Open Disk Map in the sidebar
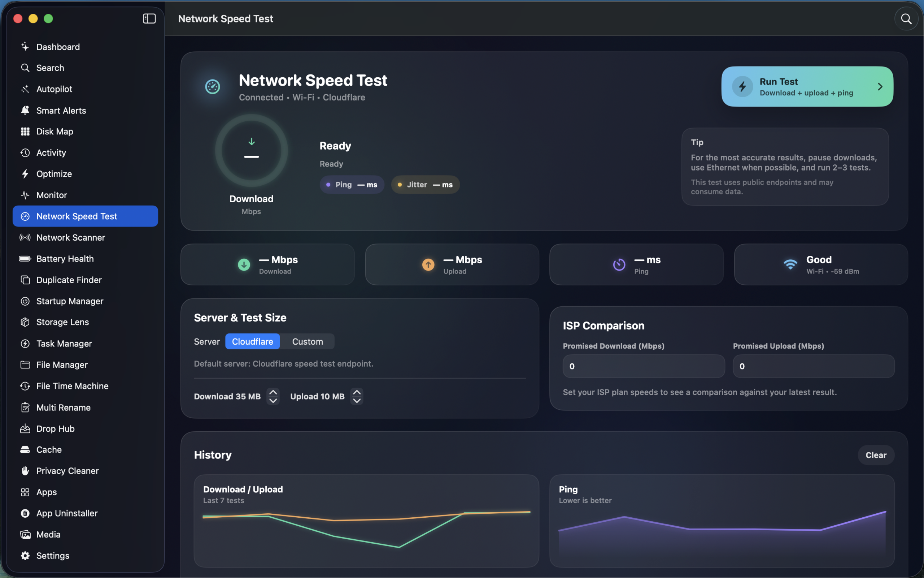This screenshot has width=924, height=578. point(85,131)
